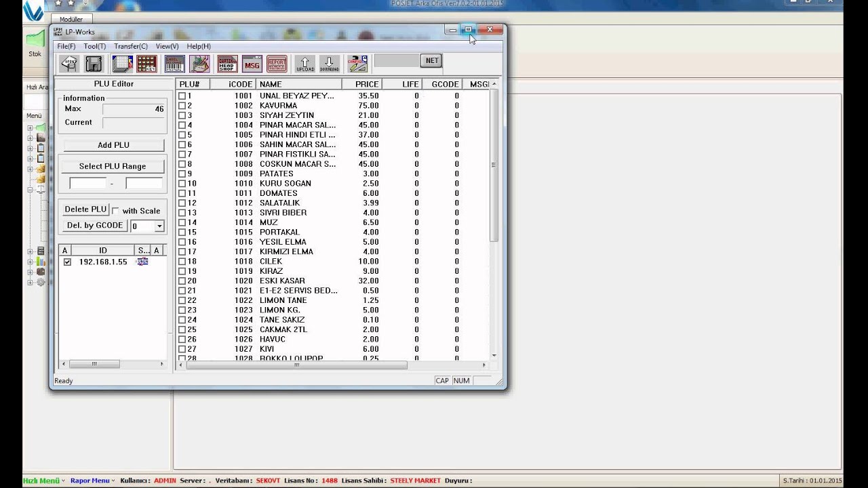Focus the PLU range end input field

(144, 184)
